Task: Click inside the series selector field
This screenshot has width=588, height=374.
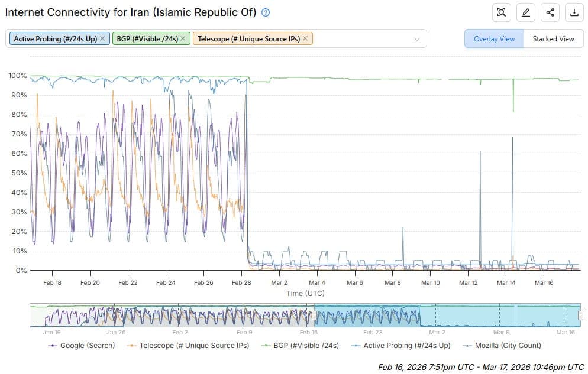Action: click(x=361, y=39)
